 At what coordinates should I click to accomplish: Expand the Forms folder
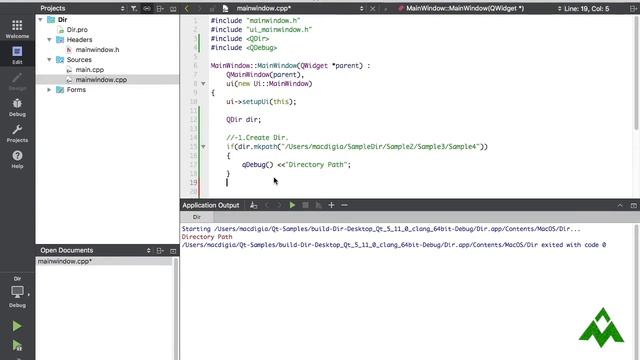pos(49,90)
